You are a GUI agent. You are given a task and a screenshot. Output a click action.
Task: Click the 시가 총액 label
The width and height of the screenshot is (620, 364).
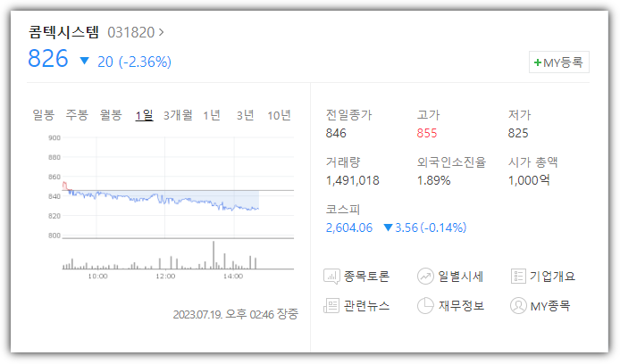pos(532,162)
